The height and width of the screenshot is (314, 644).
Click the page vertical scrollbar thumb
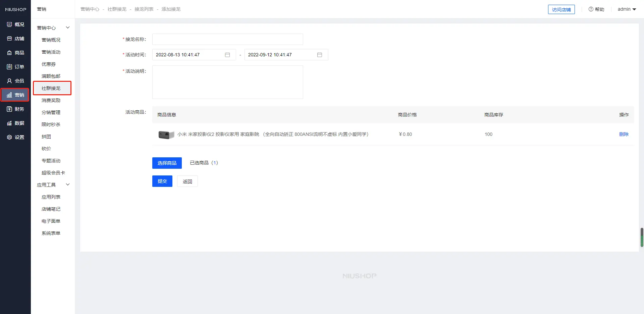pyautogui.click(x=642, y=237)
